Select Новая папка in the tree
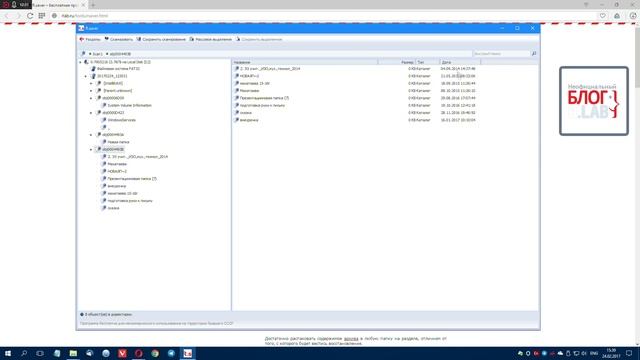The height and width of the screenshot is (360, 640). (118, 142)
